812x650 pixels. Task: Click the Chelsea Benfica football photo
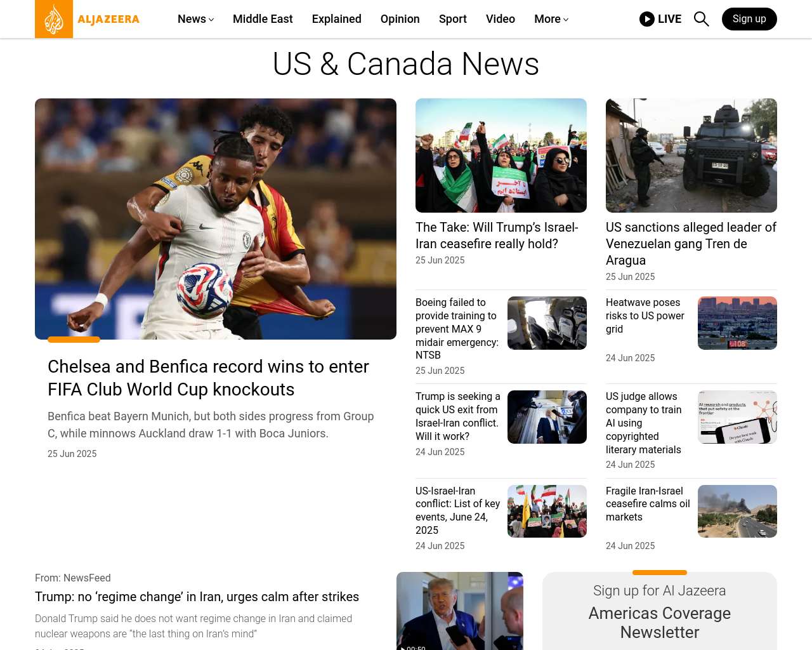click(216, 219)
